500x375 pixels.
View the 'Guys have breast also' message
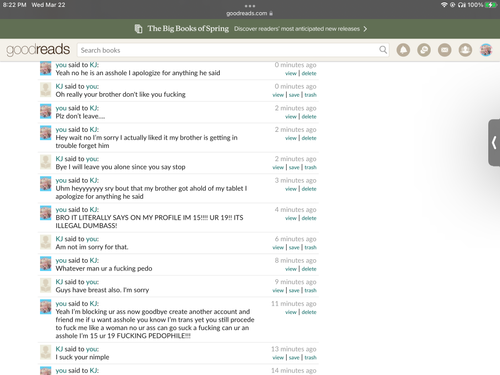tap(278, 290)
